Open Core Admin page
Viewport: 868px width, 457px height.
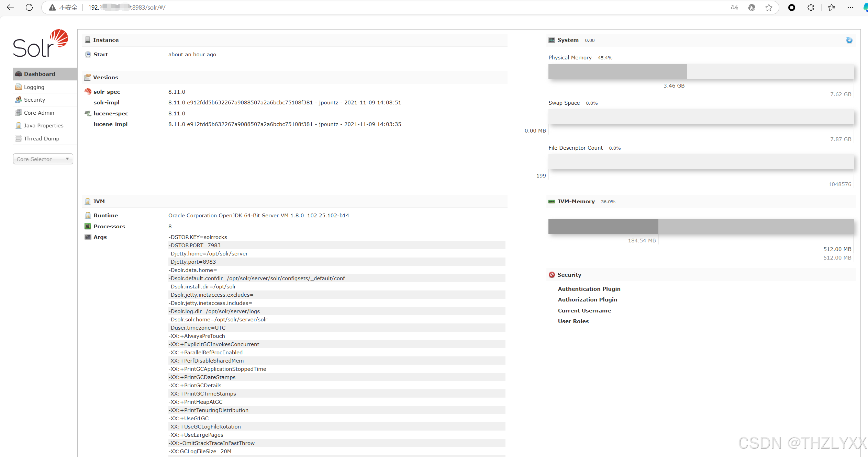pos(39,113)
